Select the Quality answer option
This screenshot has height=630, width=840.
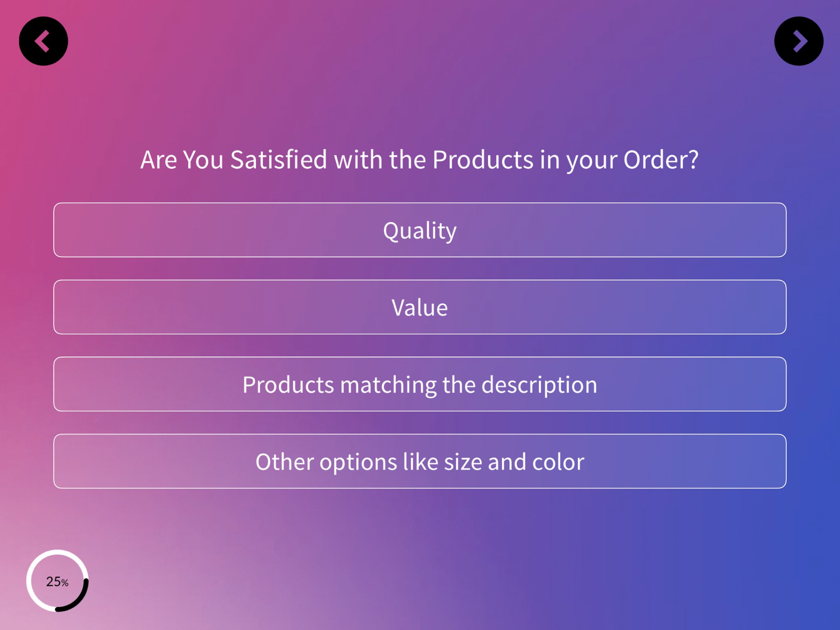pos(420,230)
